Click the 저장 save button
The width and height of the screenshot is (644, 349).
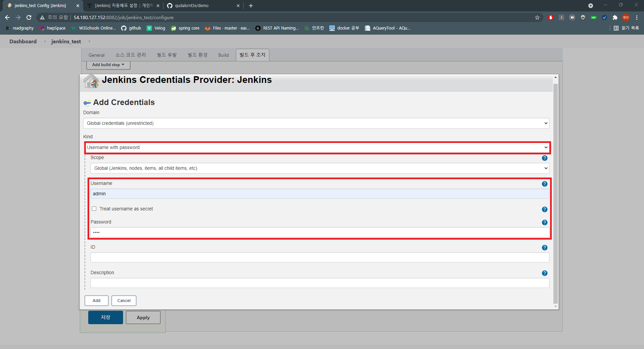(106, 317)
